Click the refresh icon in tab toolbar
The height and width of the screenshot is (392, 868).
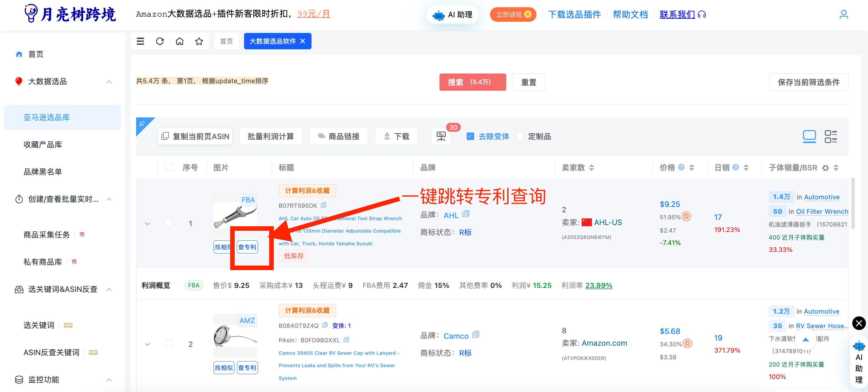point(160,41)
